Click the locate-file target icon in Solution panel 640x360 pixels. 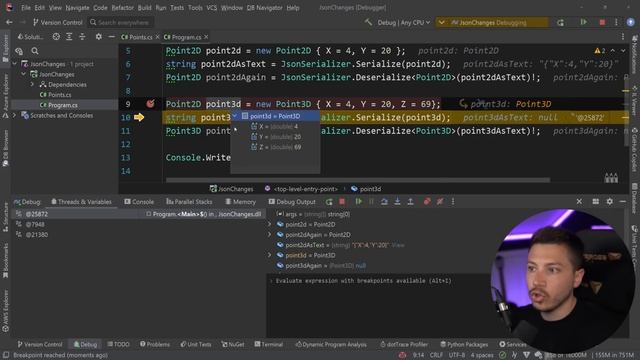click(x=56, y=37)
